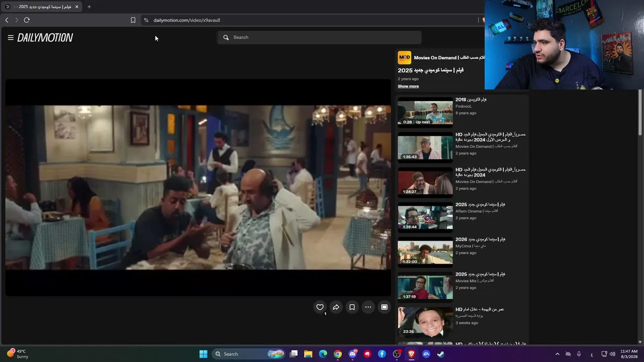Open the three-dot more options menu
This screenshot has height=362, width=644.
[368, 307]
